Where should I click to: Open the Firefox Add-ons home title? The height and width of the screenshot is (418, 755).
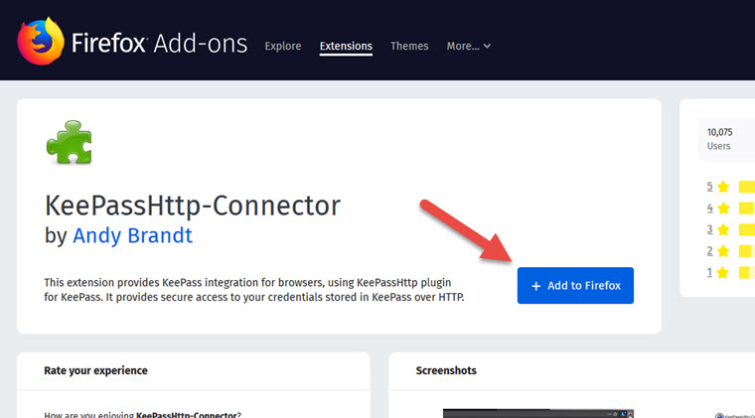click(x=159, y=44)
